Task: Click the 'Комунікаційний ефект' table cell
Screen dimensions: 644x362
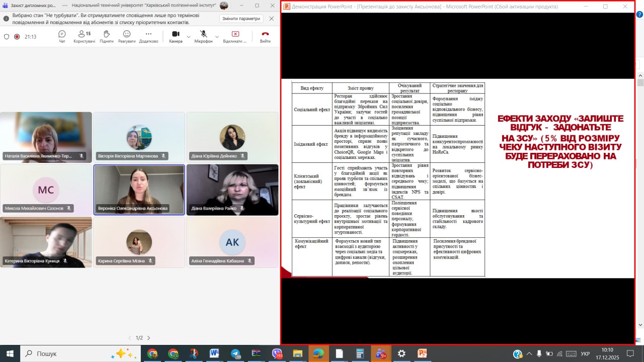Action: pyautogui.click(x=312, y=257)
